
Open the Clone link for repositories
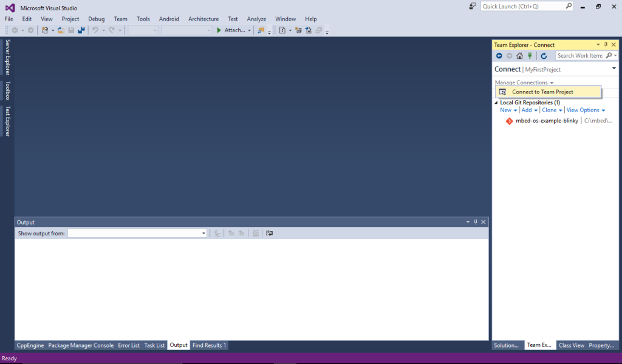(x=549, y=110)
